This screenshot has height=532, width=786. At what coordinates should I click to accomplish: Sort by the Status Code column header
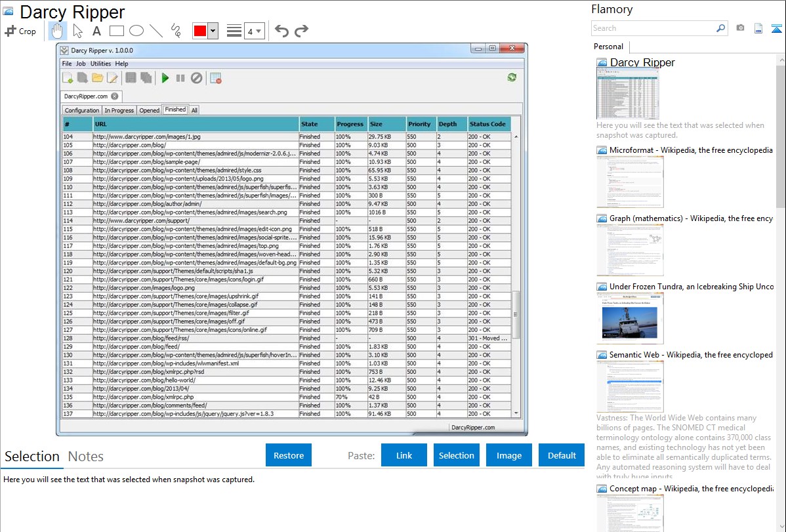coord(489,124)
